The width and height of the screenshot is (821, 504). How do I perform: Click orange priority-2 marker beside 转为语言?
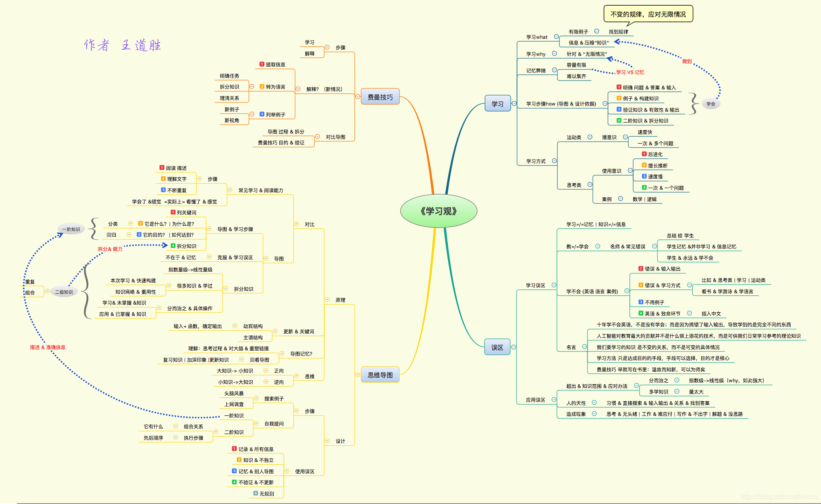coord(262,87)
